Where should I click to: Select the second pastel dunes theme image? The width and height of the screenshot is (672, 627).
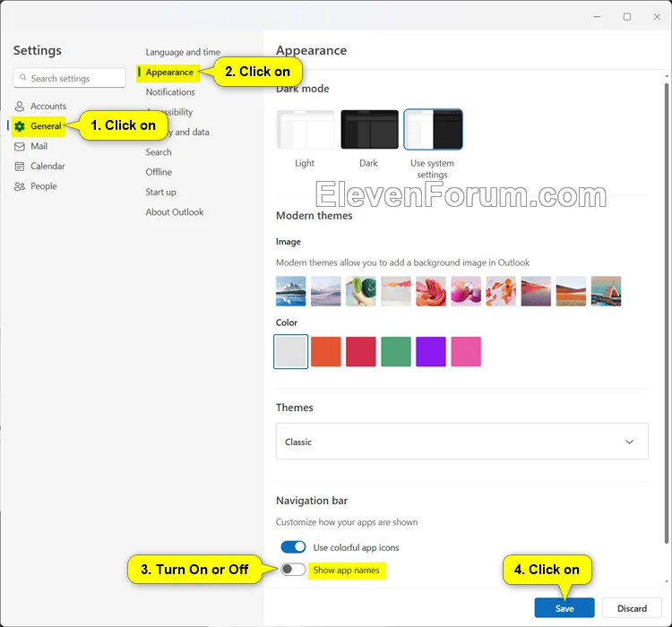pos(326,291)
